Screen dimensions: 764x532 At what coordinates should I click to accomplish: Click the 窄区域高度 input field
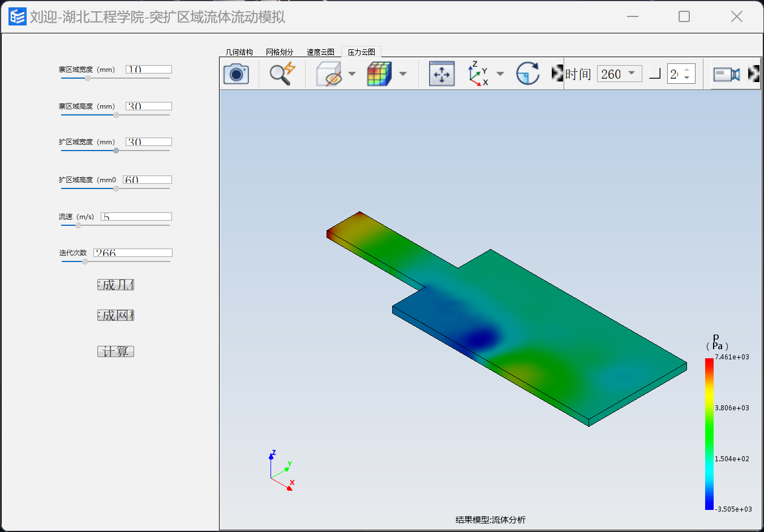(149, 106)
